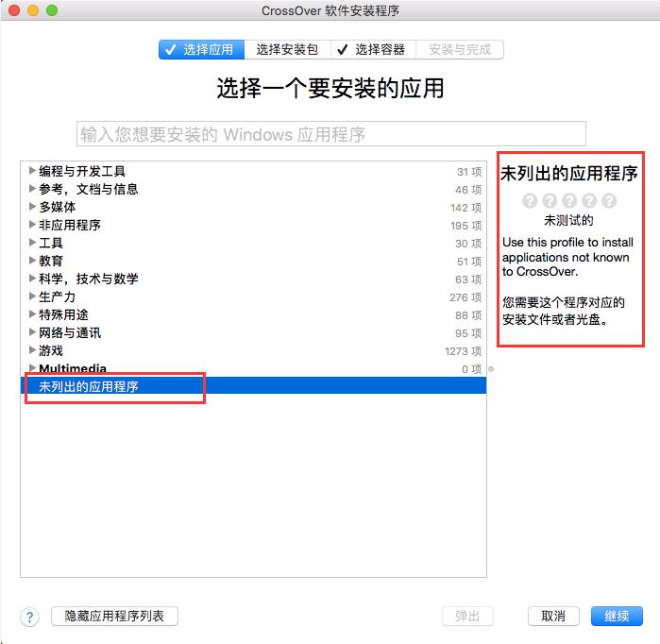Expand the 编程与开发工具 category
The width and height of the screenshot is (660, 644).
point(32,171)
